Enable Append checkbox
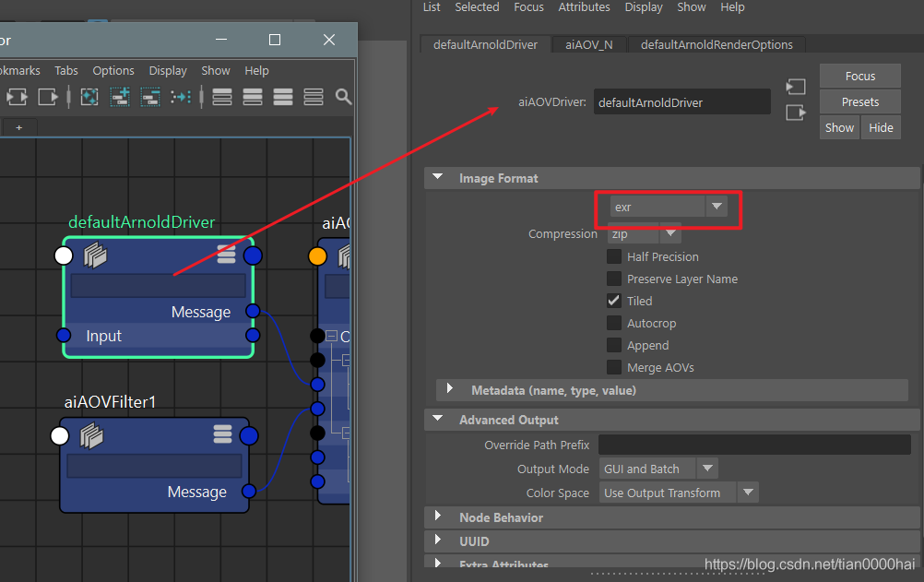 click(x=614, y=345)
